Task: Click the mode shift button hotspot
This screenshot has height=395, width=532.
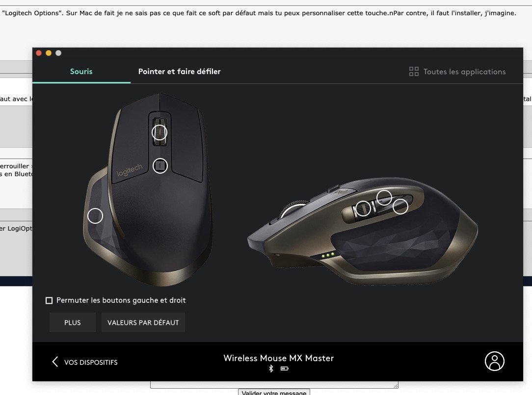Action: [160, 166]
